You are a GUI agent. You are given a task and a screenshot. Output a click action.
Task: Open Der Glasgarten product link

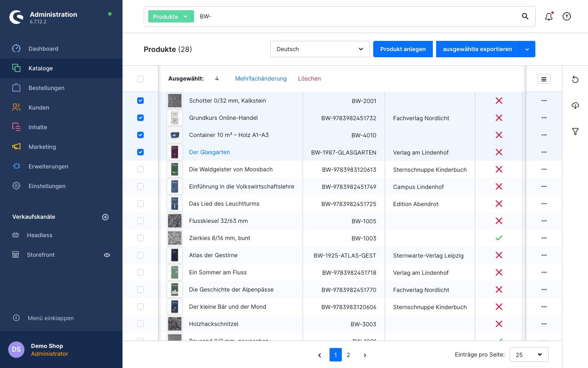pyautogui.click(x=209, y=152)
